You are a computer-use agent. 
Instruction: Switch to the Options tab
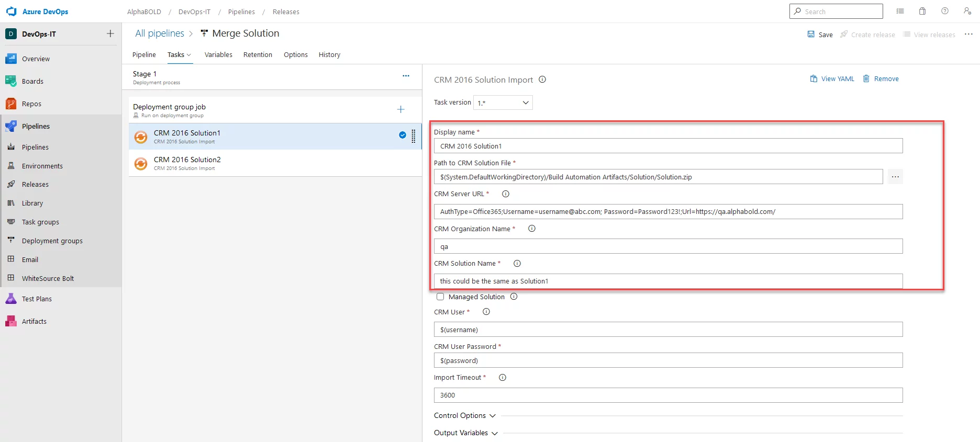[x=296, y=55]
